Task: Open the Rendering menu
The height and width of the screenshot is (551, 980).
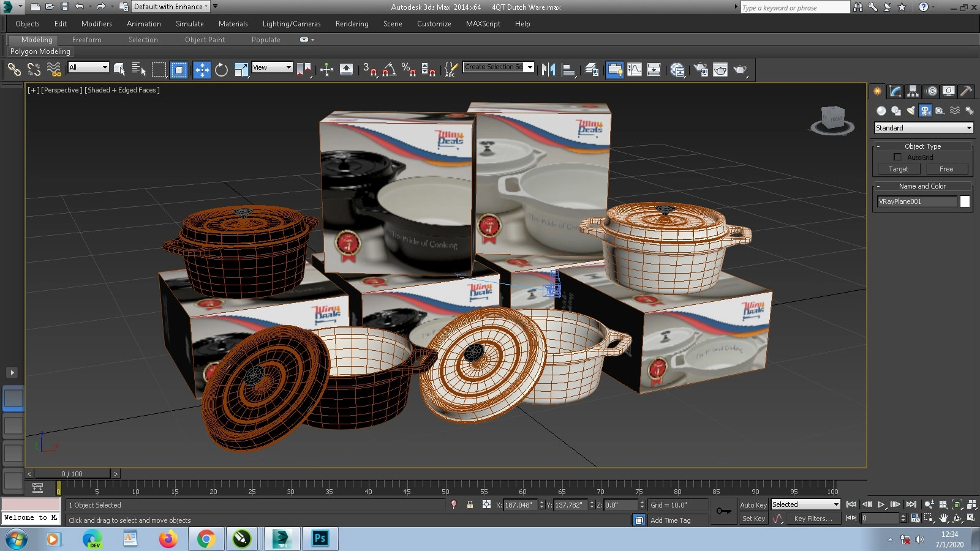Action: point(352,24)
